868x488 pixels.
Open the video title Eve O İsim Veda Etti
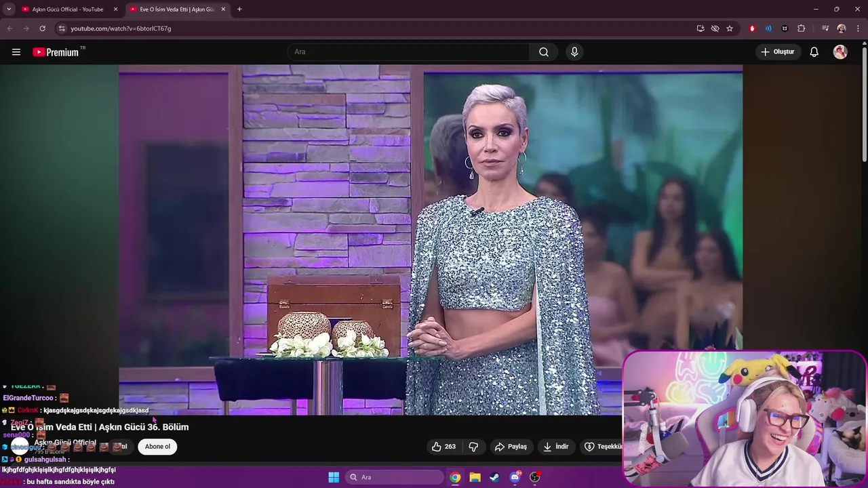coord(100,427)
